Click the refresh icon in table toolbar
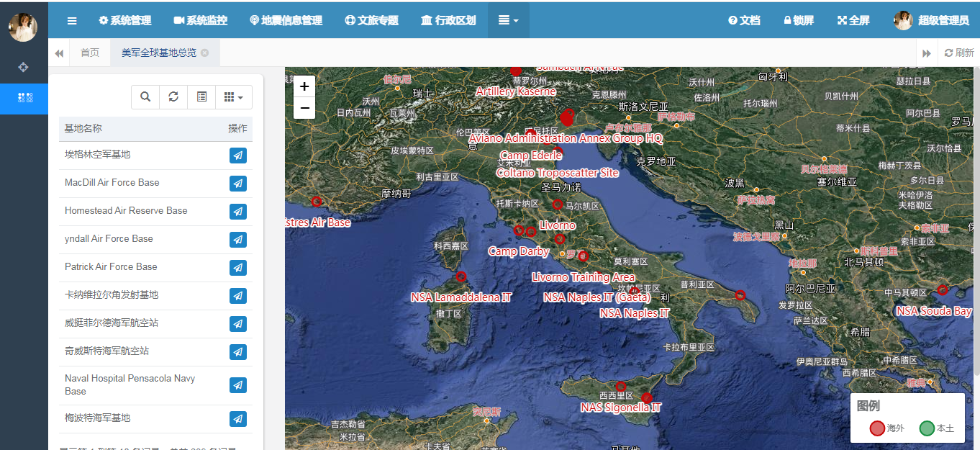The image size is (980, 450). click(173, 97)
